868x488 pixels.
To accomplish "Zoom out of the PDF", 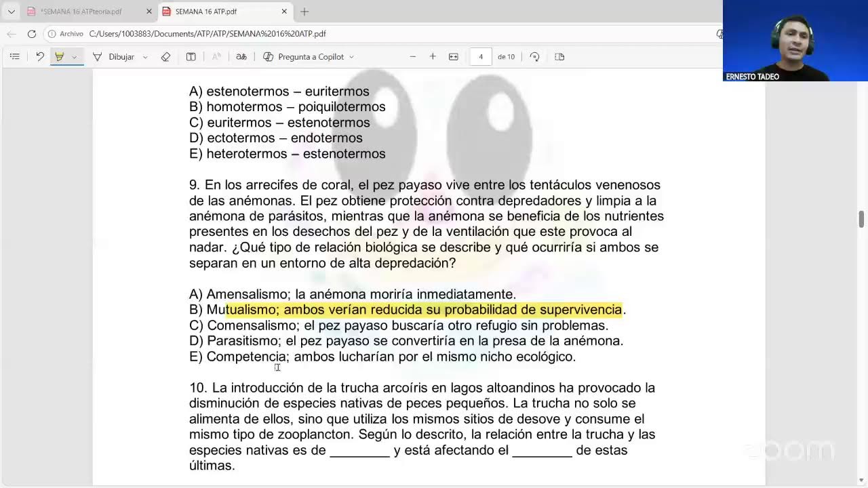I will [x=412, y=57].
